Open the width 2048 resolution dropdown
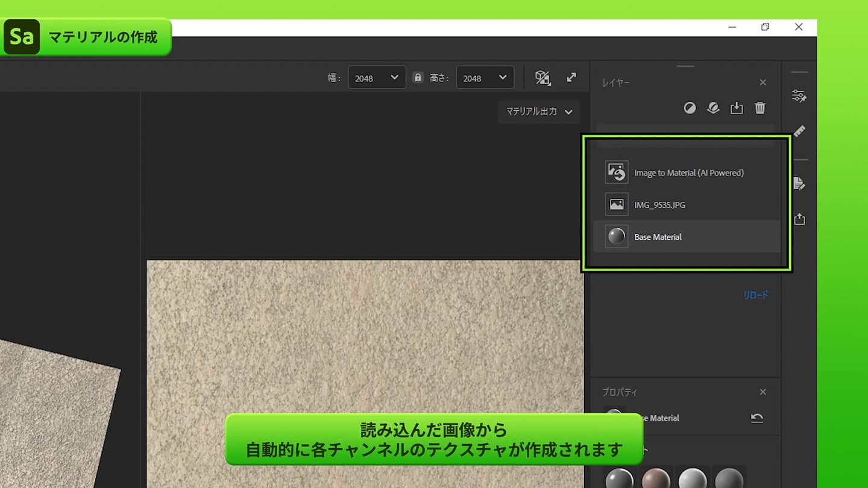The image size is (868, 488). [377, 78]
